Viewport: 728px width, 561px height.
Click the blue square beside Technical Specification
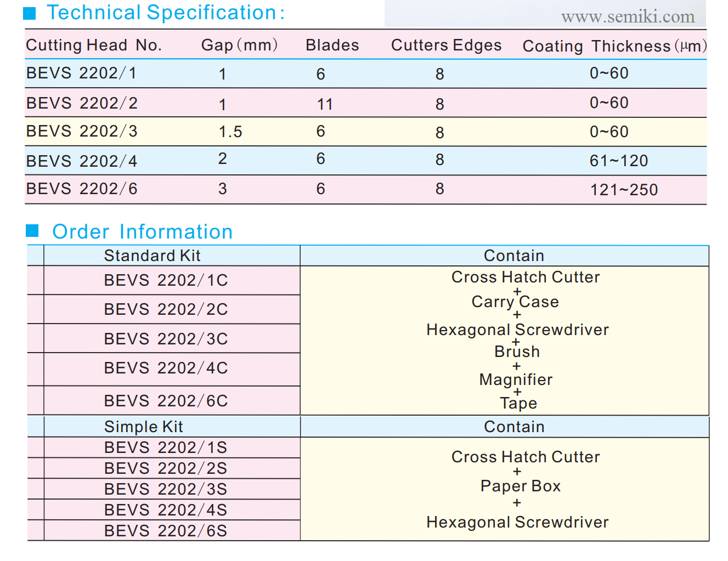[30, 13]
